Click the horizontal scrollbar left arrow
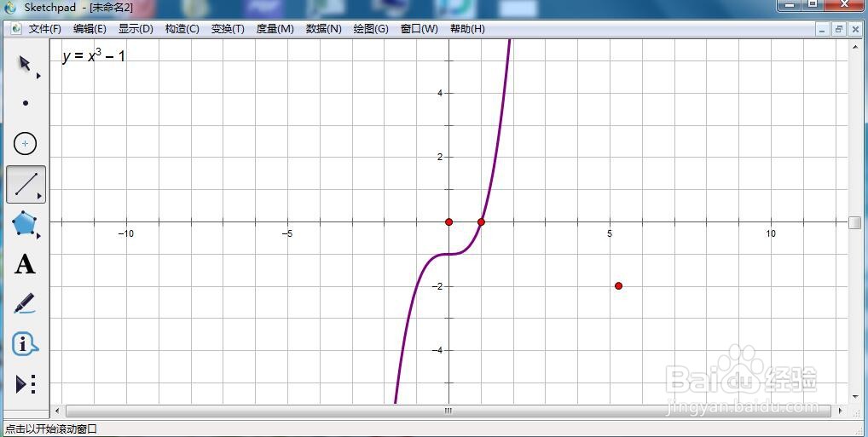Image resolution: width=868 pixels, height=437 pixels. click(x=57, y=411)
